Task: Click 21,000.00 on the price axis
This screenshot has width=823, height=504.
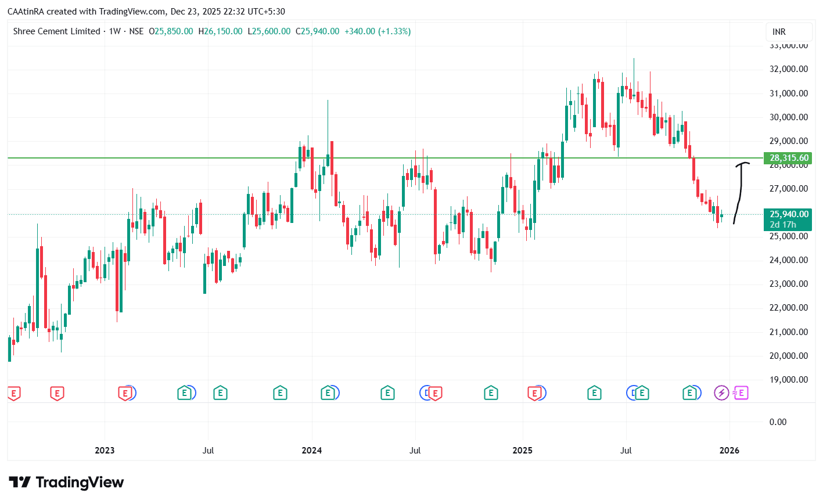Action: [x=789, y=332]
